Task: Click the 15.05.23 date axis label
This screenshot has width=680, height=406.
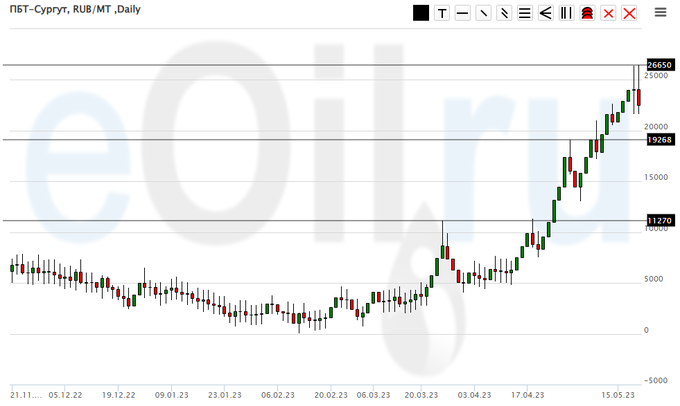Action: (617, 394)
